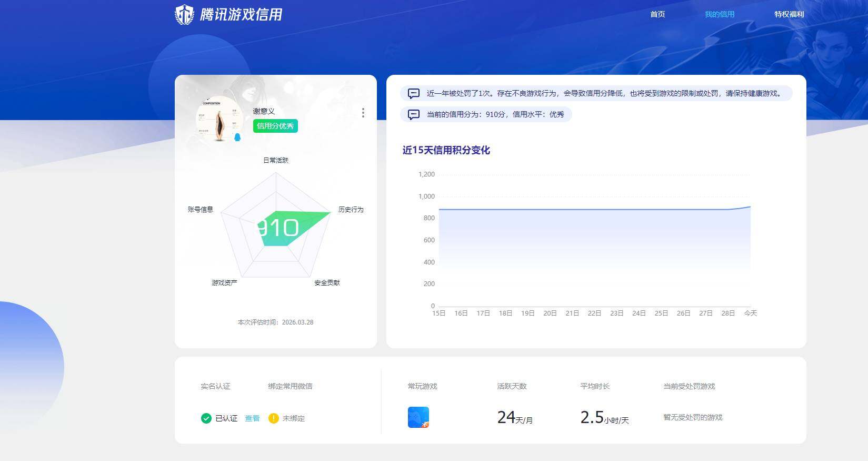Click the notice 当前的信用分为：910分
The image size is (868, 461).
pyautogui.click(x=486, y=114)
